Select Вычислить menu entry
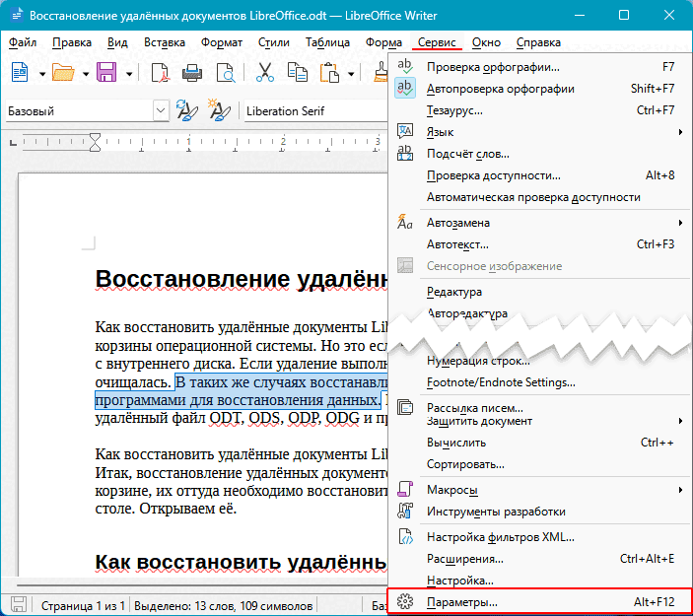 (539, 443)
